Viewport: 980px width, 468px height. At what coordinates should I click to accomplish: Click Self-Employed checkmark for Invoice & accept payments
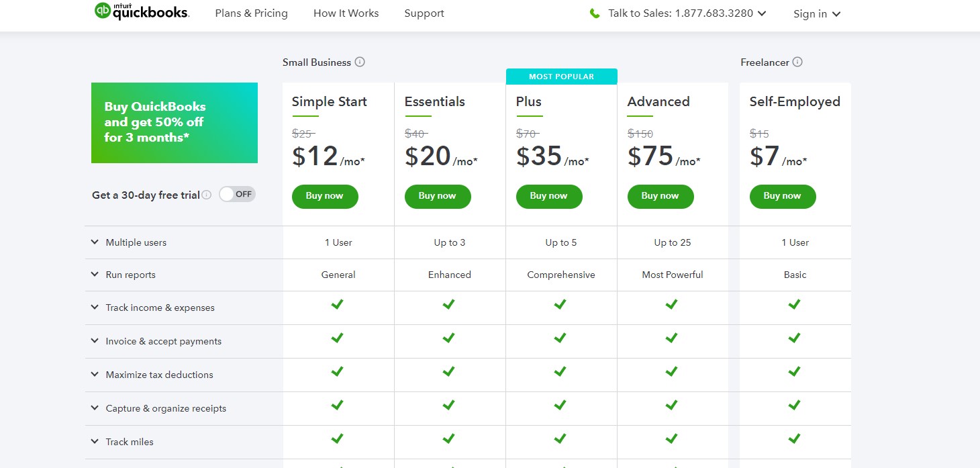pyautogui.click(x=795, y=338)
